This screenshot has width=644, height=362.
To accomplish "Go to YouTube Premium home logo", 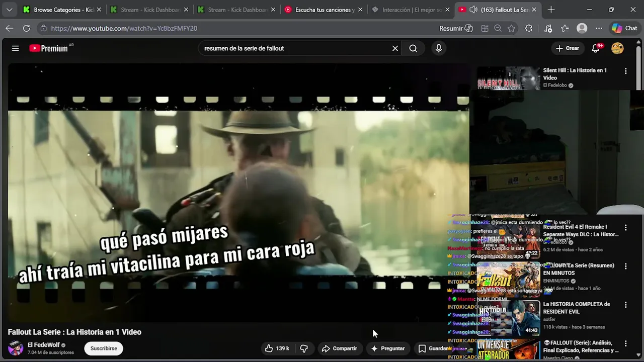I will 49,48.
